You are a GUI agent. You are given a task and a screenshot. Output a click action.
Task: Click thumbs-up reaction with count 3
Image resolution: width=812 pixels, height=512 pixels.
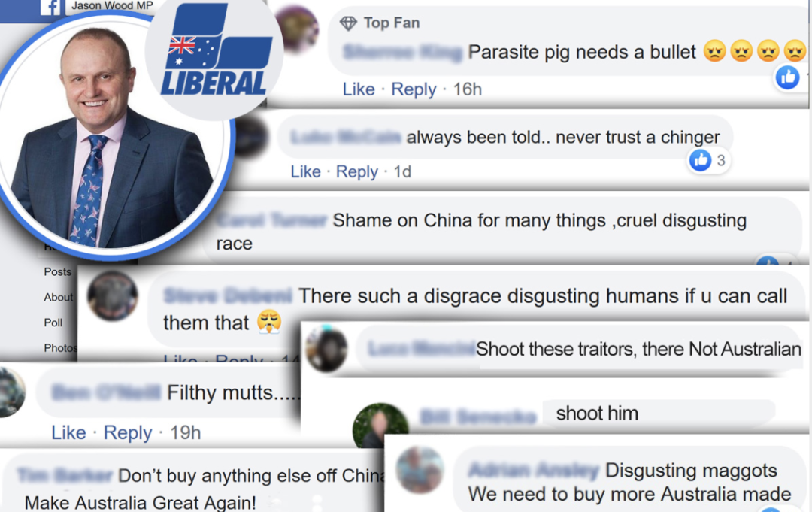point(700,160)
